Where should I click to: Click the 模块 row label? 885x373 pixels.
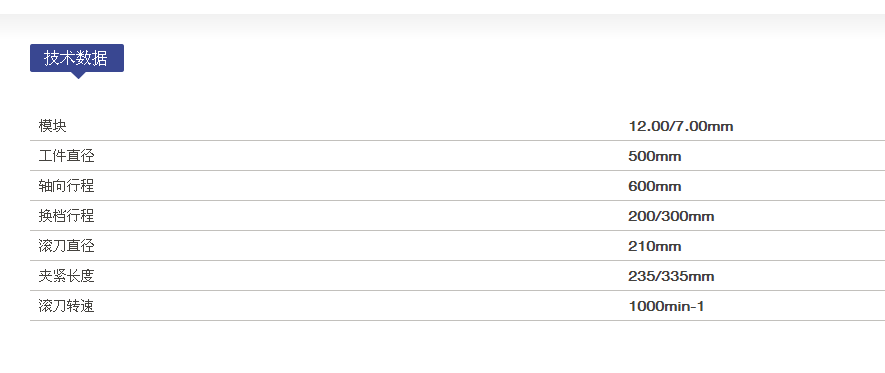pyautogui.click(x=52, y=126)
